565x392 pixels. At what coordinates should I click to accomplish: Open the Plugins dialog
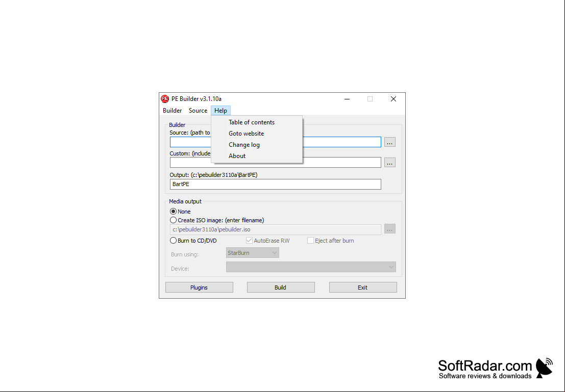click(199, 288)
